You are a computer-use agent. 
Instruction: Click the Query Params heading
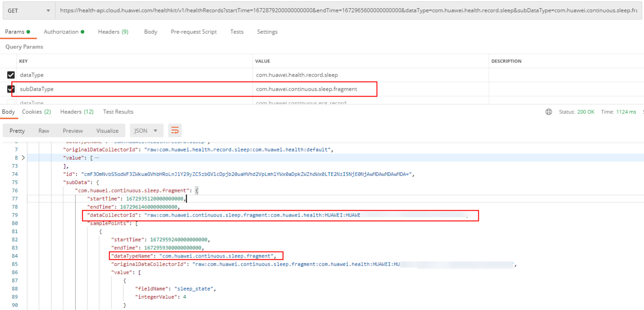click(24, 47)
